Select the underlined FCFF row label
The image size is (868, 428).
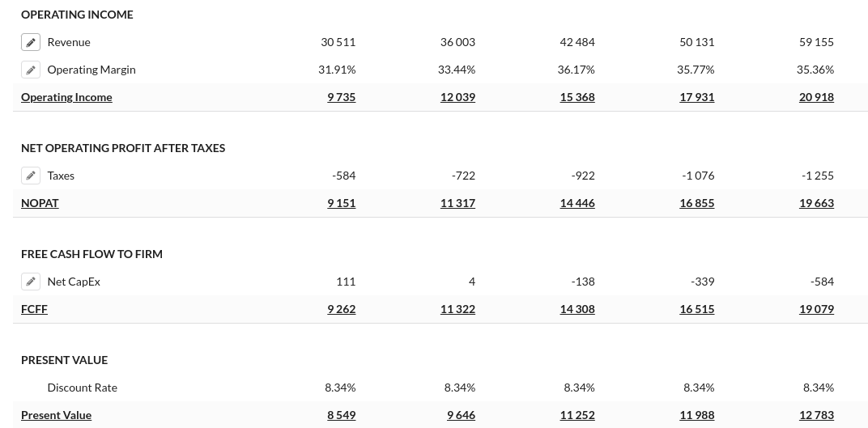(x=34, y=309)
